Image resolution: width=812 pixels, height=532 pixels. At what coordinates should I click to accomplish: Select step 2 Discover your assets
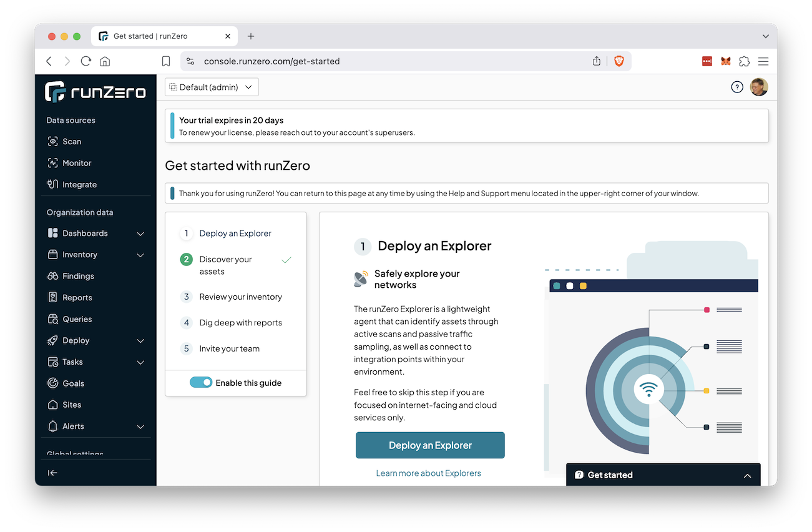pyautogui.click(x=235, y=265)
